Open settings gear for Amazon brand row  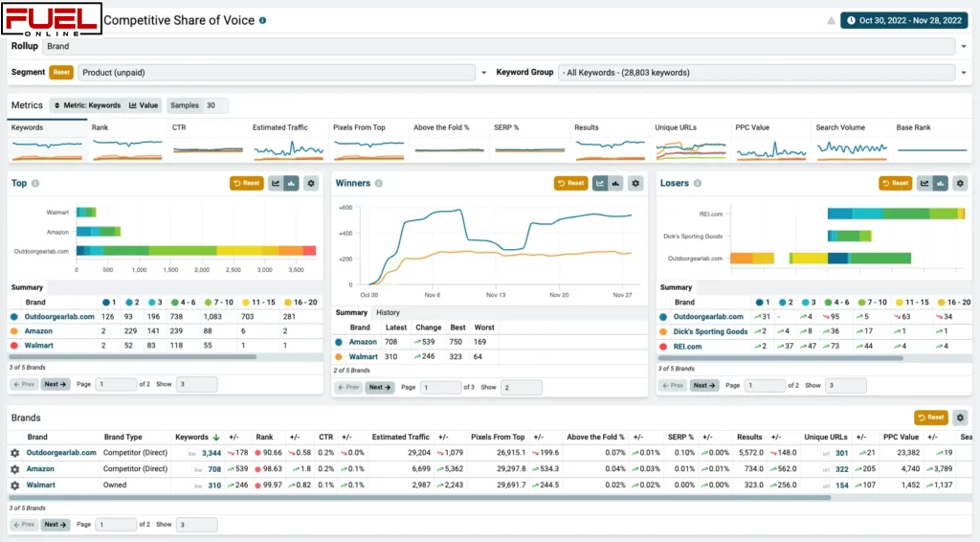click(x=15, y=469)
